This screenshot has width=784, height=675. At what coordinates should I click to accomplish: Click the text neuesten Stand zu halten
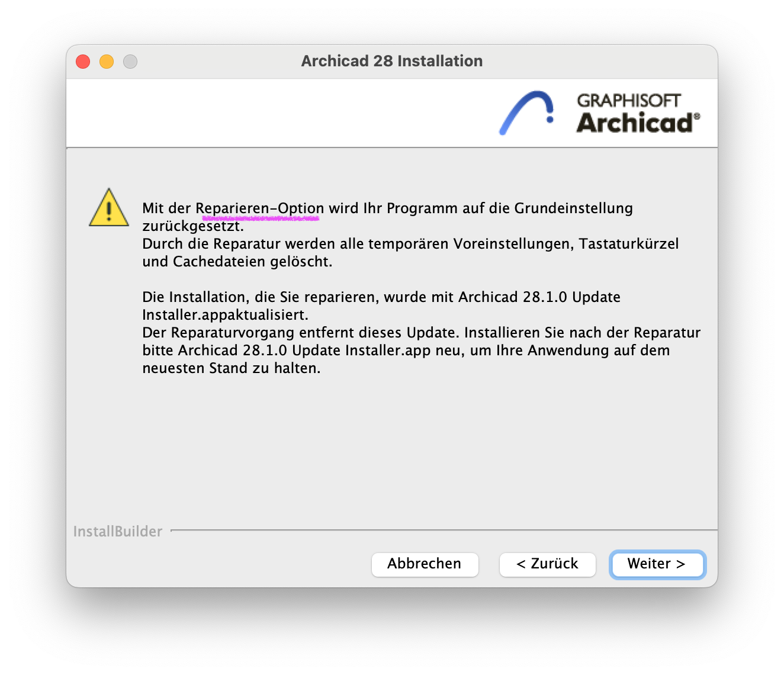[x=232, y=368]
